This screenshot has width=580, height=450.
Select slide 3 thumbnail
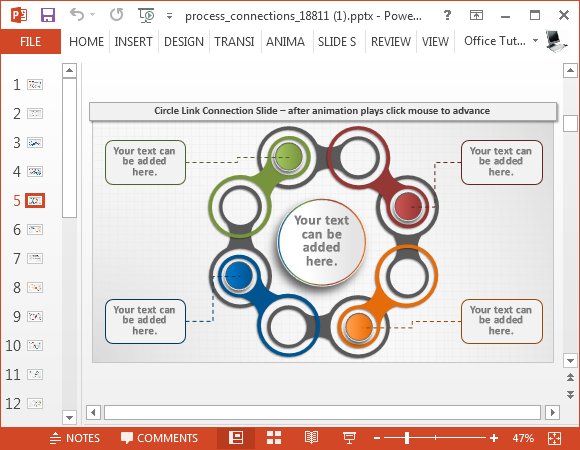[x=35, y=143]
